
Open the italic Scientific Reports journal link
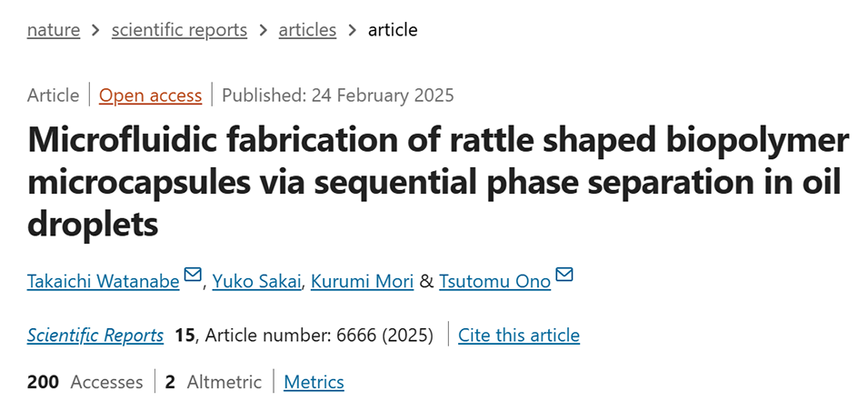click(x=95, y=336)
